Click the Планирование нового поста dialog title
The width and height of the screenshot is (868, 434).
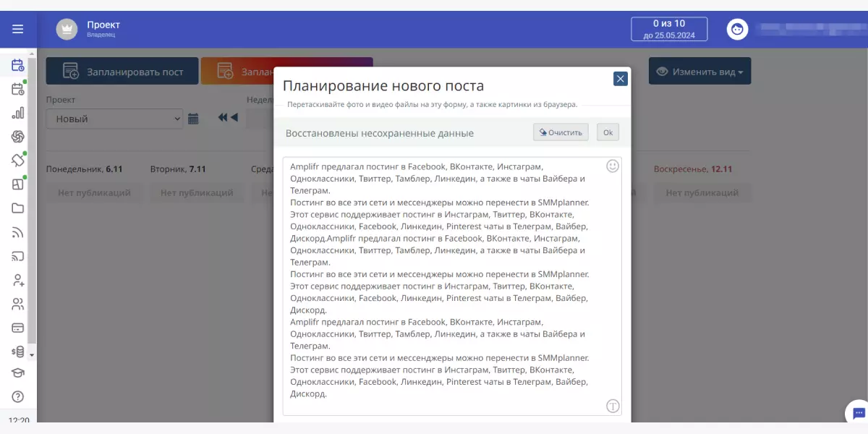[x=383, y=86]
